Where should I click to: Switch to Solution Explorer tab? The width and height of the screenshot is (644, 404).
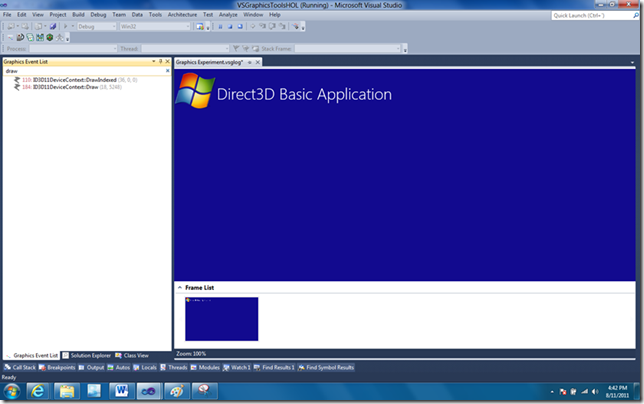[x=87, y=355]
